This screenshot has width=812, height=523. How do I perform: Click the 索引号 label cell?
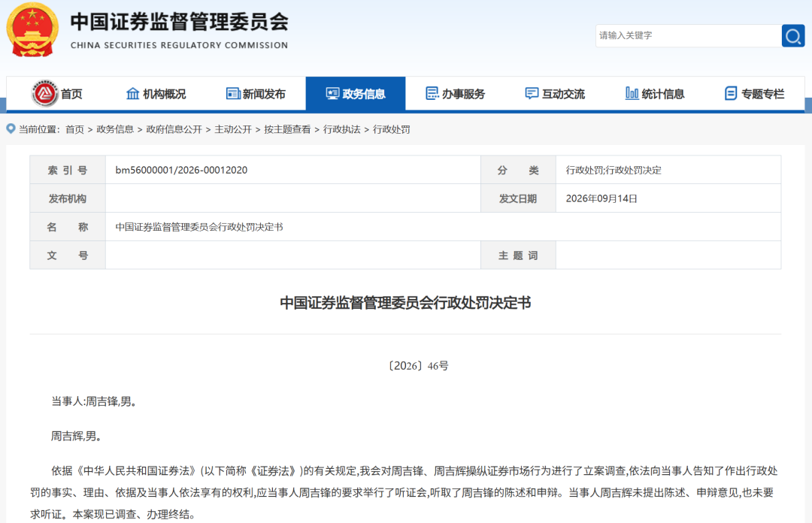(x=68, y=170)
